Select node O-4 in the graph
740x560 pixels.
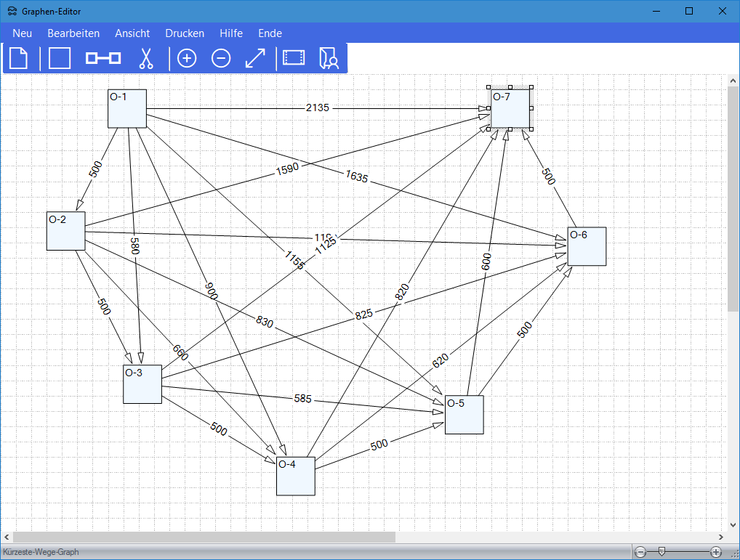[296, 476]
